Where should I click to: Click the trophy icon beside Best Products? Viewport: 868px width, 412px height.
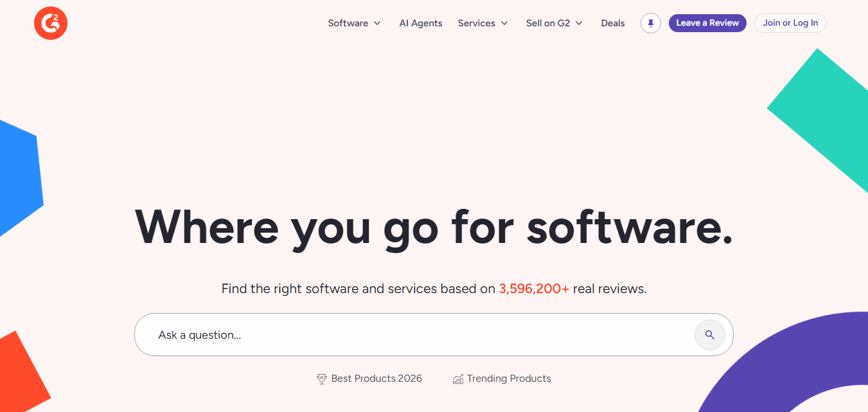[322, 379]
